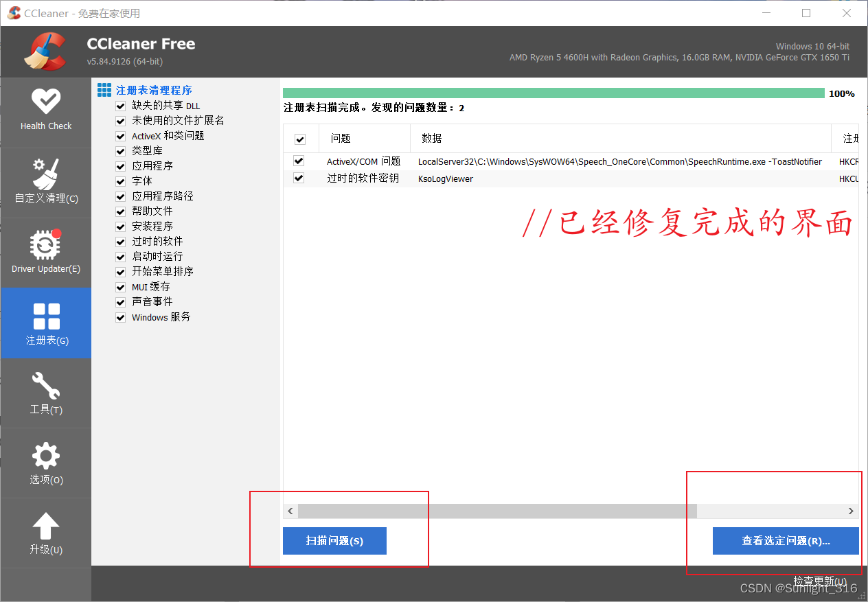The width and height of the screenshot is (868, 602).
Task: Uncheck 缺失的共享 DLL option
Action: pos(120,106)
